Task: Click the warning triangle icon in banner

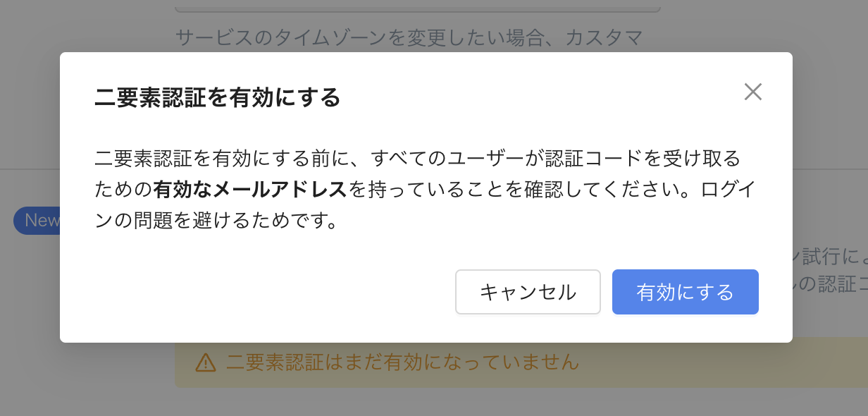Action: (x=205, y=363)
